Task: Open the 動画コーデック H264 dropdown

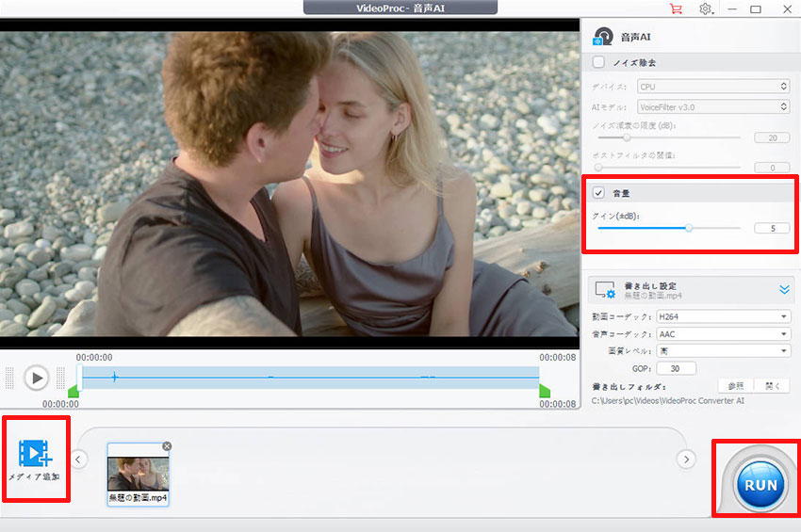Action: [724, 316]
